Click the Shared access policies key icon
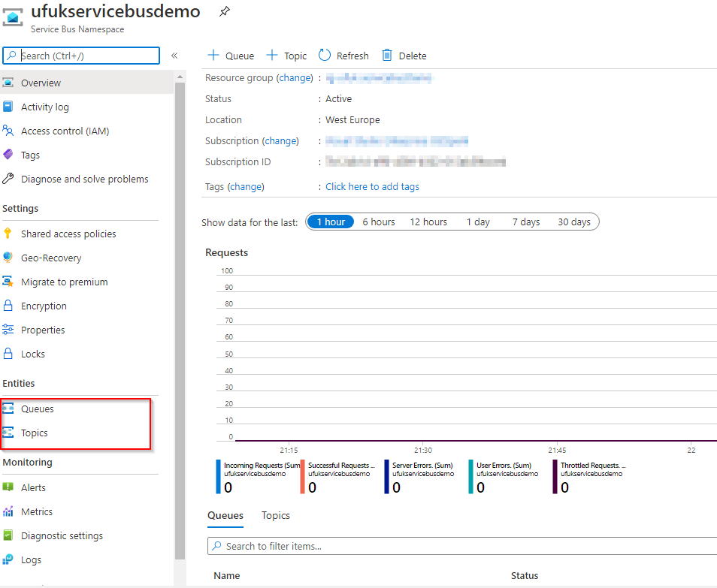This screenshot has width=717, height=588. [x=8, y=234]
